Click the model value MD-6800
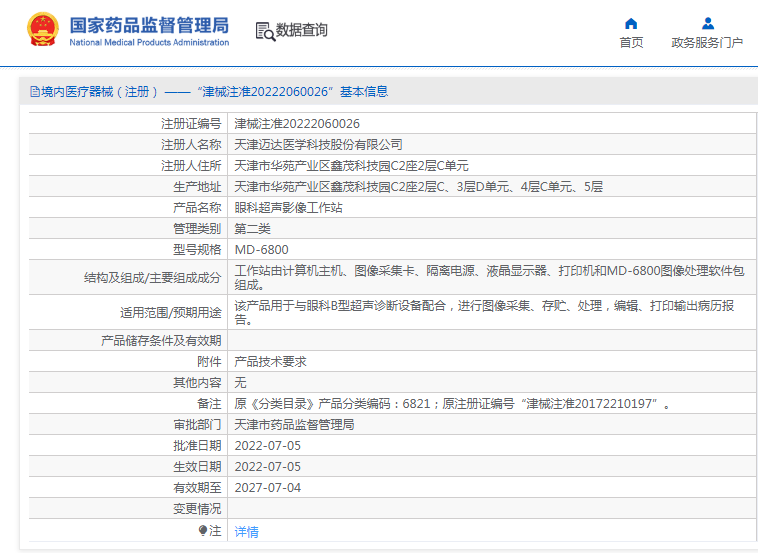This screenshot has height=553, width=758. (x=261, y=250)
